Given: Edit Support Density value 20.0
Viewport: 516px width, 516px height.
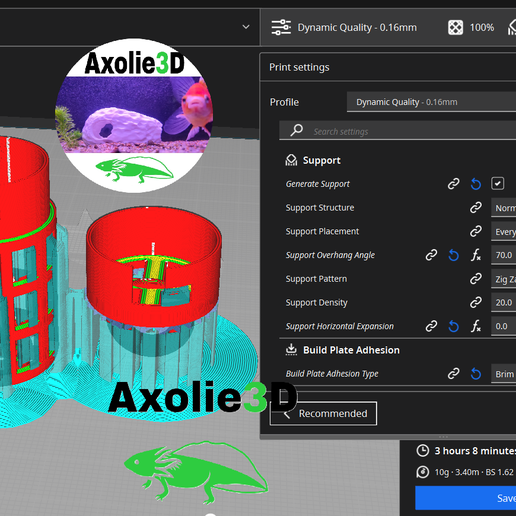Looking at the screenshot, I should click(503, 303).
